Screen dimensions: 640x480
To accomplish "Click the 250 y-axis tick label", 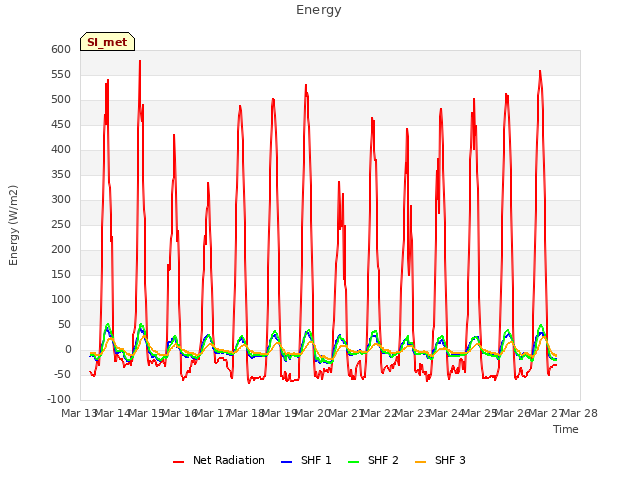I will (x=61, y=224).
